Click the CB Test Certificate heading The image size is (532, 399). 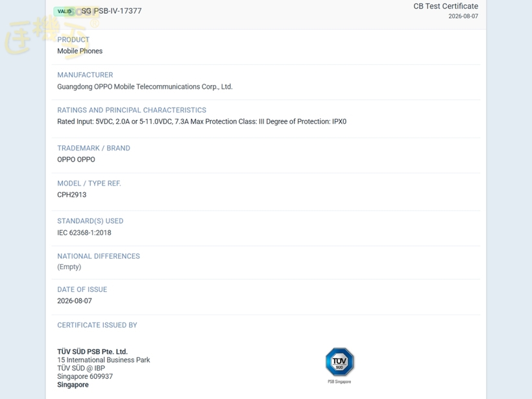coord(446,6)
